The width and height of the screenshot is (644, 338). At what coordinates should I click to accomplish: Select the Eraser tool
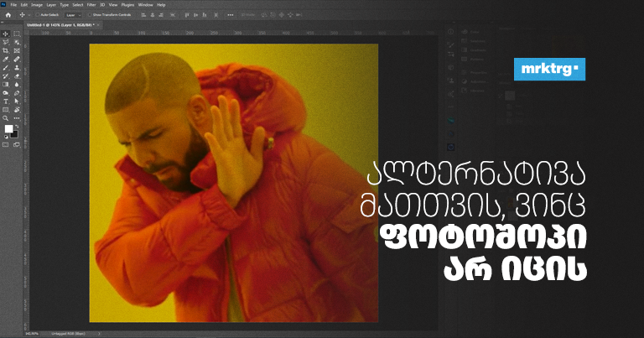17,76
